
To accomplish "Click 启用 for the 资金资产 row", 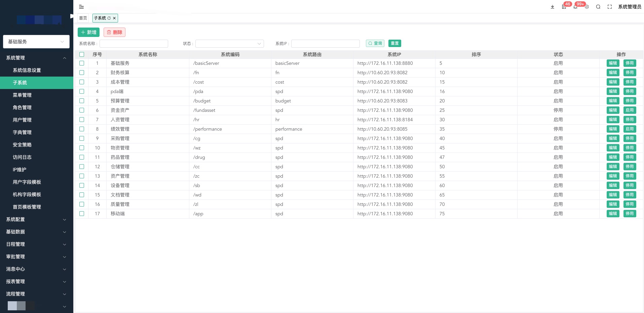I will (630, 110).
